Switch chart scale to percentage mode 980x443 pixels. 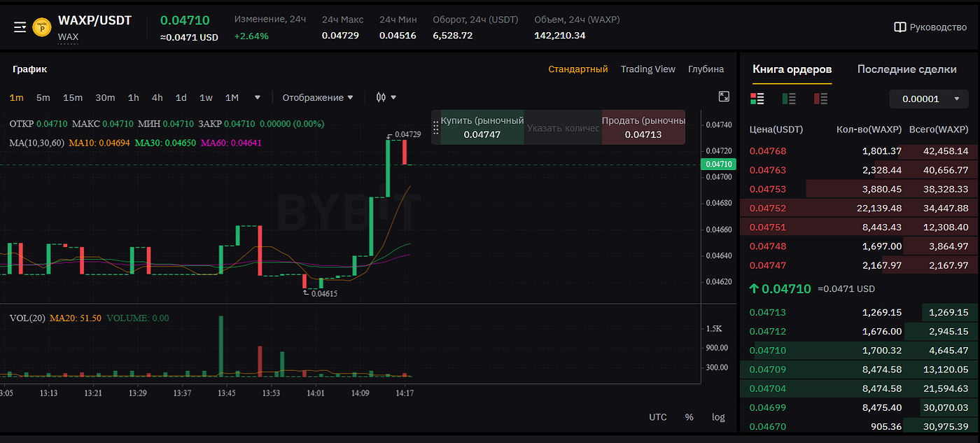point(688,416)
